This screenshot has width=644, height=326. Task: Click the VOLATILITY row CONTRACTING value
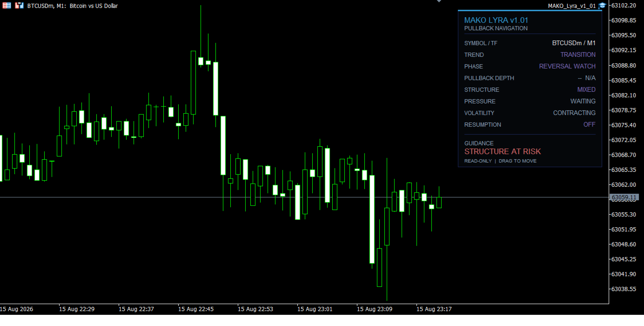click(x=574, y=113)
